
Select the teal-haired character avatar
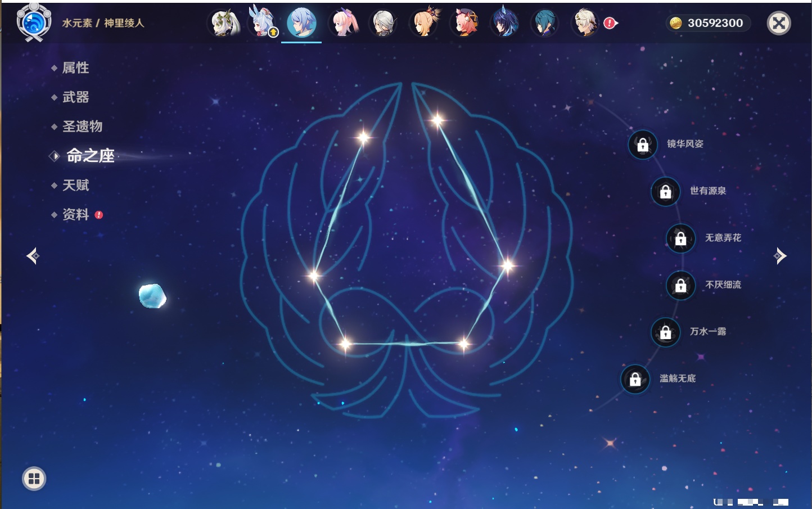point(545,23)
